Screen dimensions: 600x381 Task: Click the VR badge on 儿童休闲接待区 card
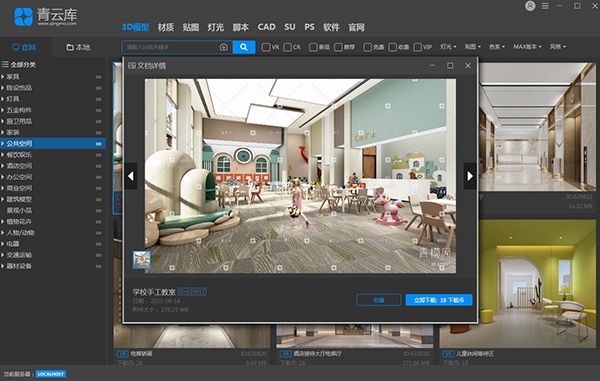[448, 354]
